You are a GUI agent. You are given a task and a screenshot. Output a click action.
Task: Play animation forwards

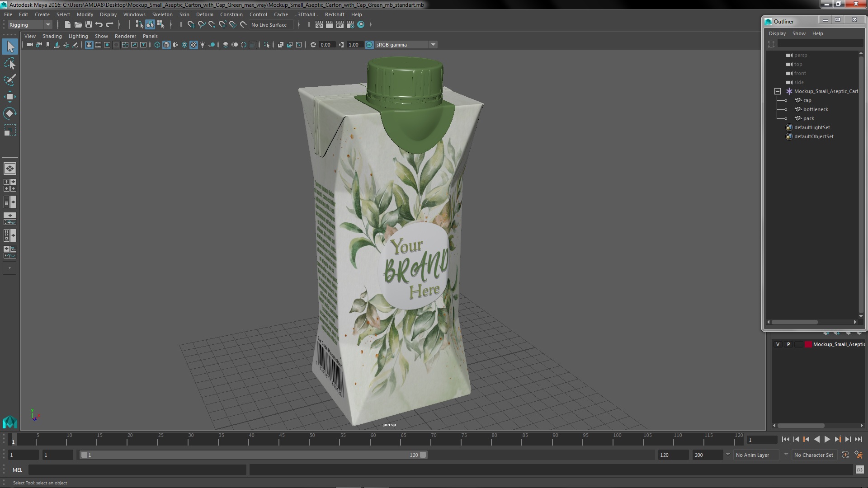click(x=827, y=439)
